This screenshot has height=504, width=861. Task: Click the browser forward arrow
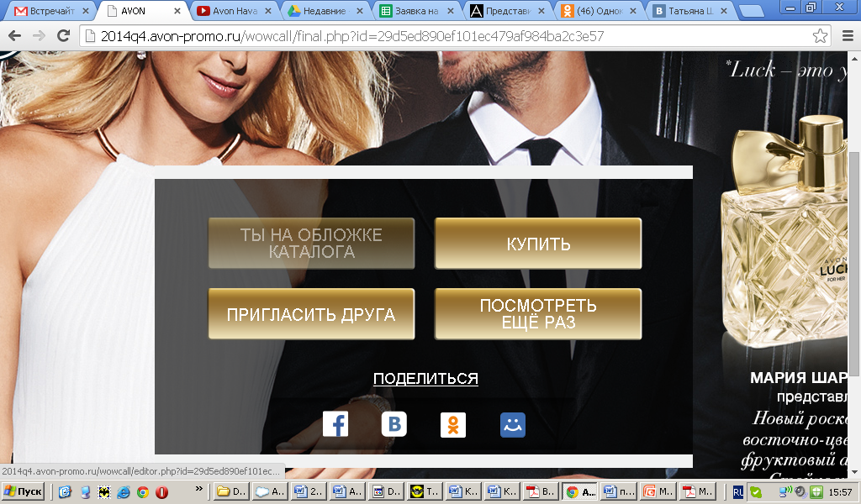coord(39,36)
